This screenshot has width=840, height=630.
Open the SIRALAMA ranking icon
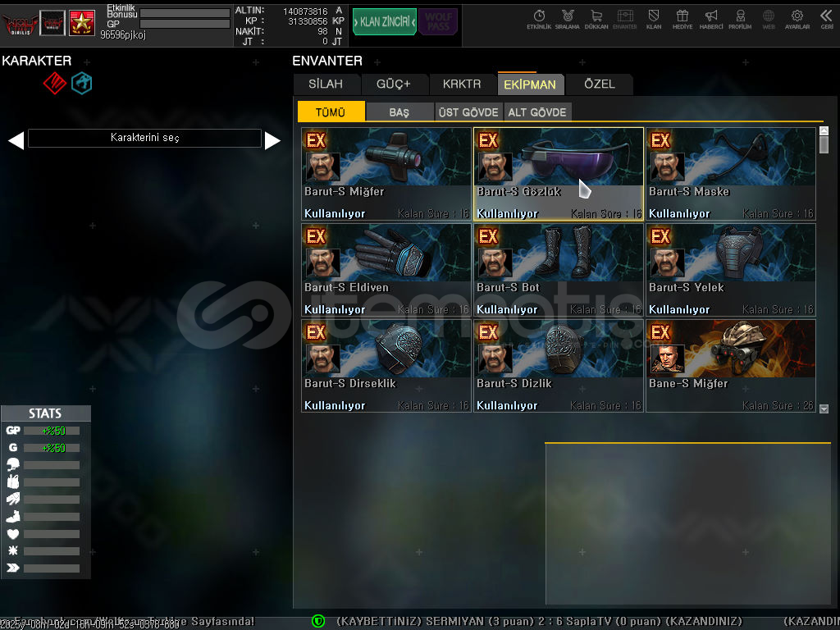[x=568, y=20]
